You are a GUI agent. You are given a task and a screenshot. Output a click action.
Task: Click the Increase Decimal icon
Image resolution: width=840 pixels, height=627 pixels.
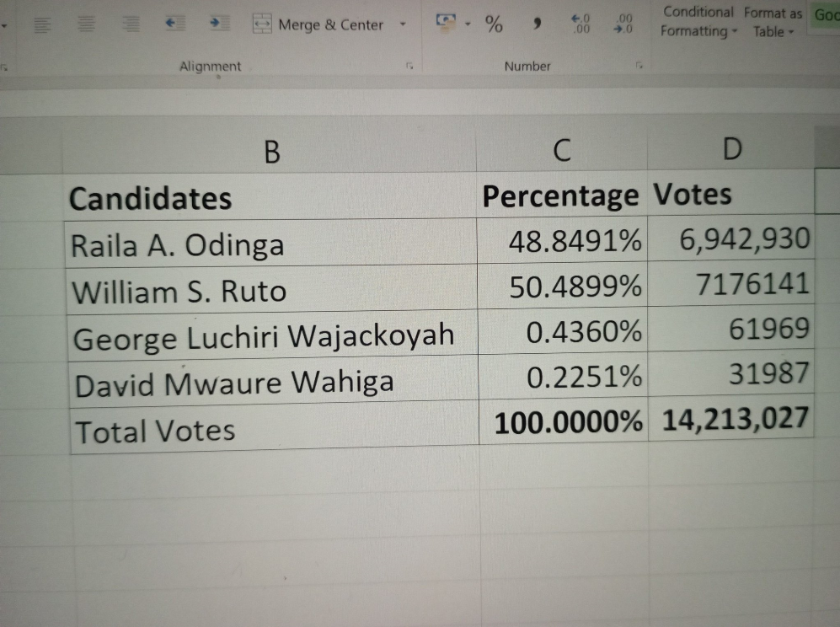pos(581,24)
